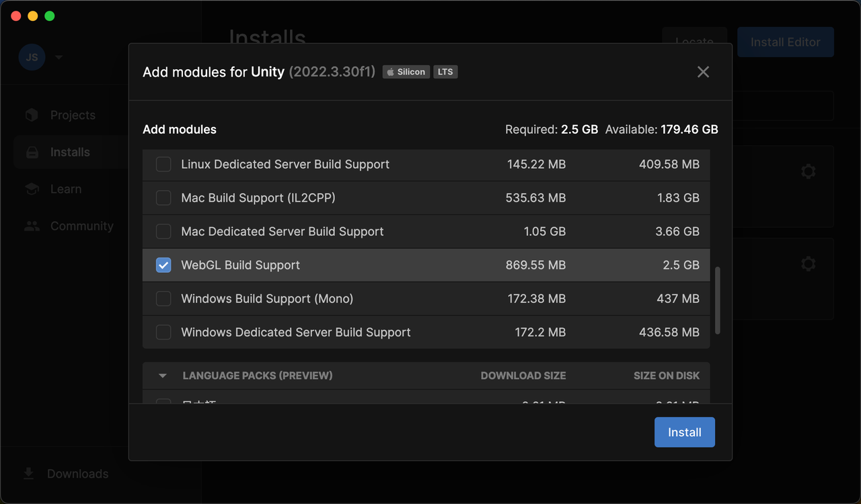Select Windows Build Support (Mono) checkbox
Screen dimensions: 861x504
163,298
